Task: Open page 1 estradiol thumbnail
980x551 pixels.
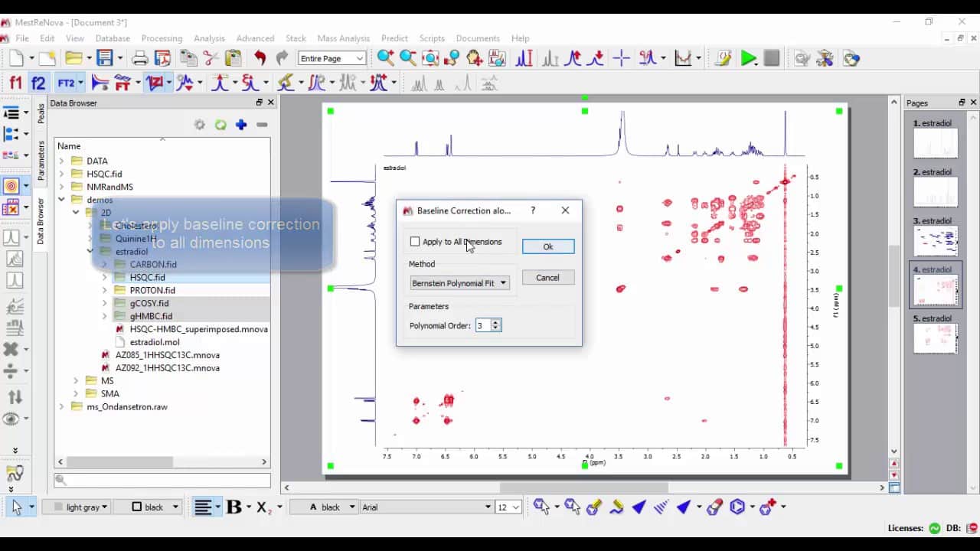Action: coord(936,143)
